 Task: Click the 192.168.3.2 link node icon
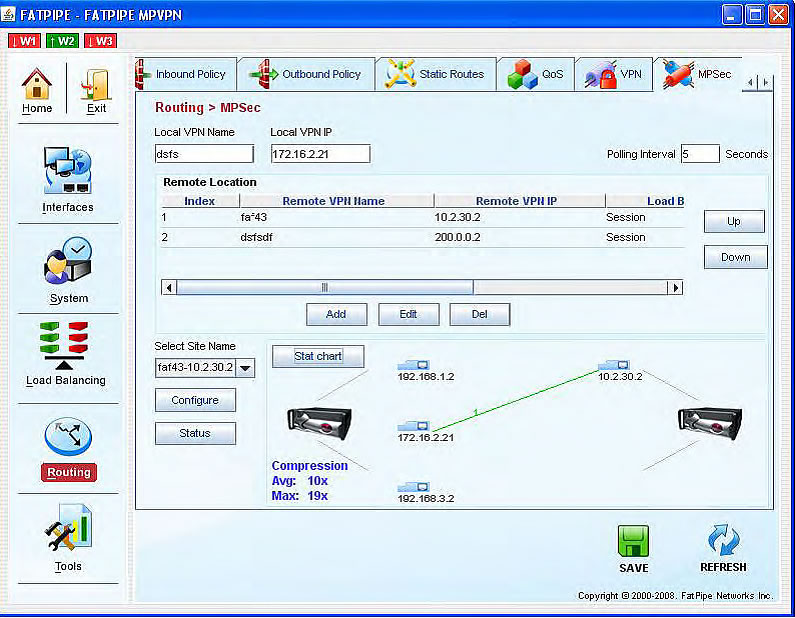tap(413, 487)
